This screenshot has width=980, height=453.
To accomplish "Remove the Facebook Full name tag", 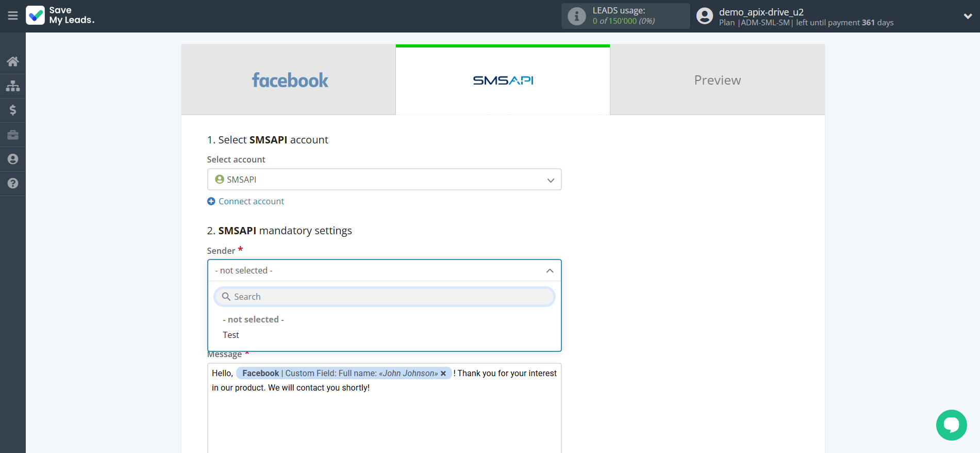I will point(443,374).
